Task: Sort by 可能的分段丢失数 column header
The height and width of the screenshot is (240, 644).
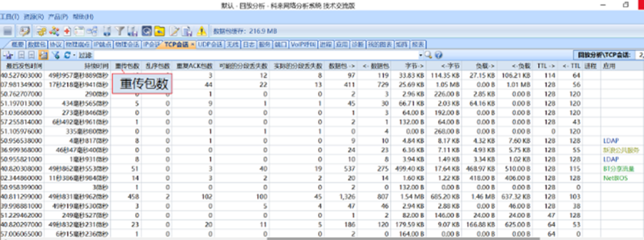Action: click(243, 66)
